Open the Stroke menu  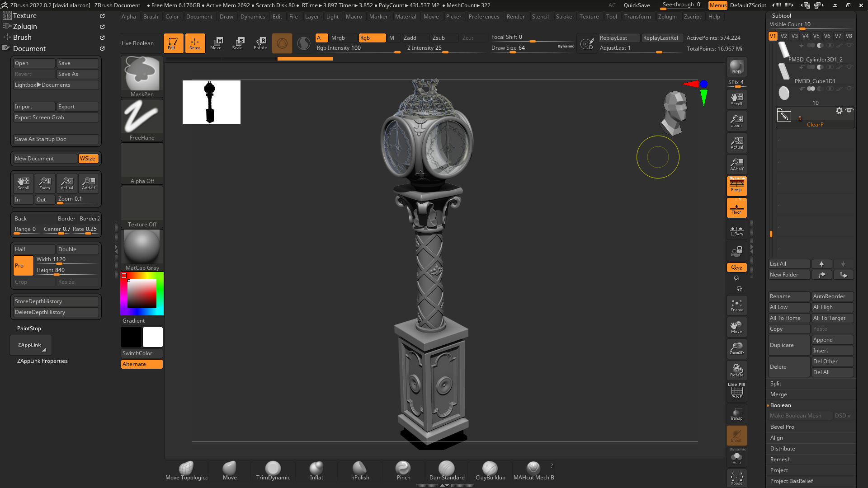coord(564,17)
